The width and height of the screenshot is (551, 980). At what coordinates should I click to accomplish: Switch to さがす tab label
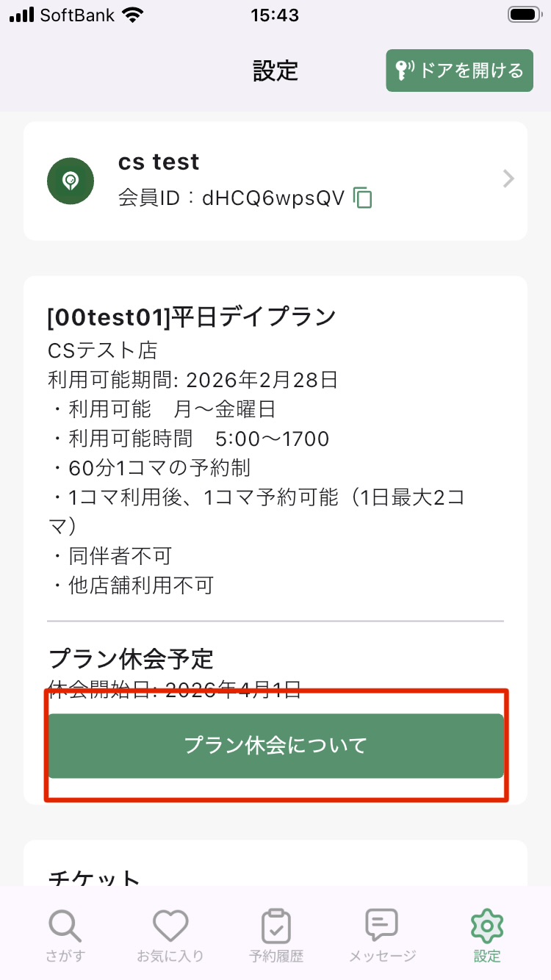[66, 956]
